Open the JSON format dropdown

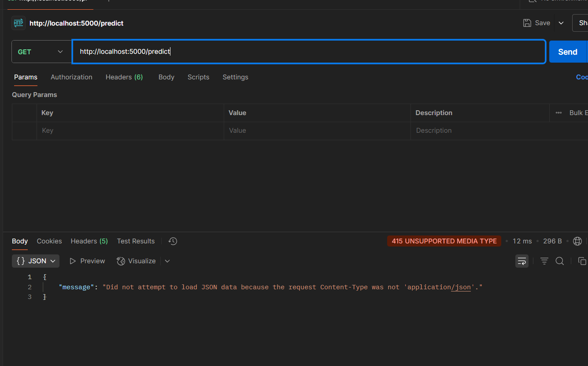click(36, 261)
